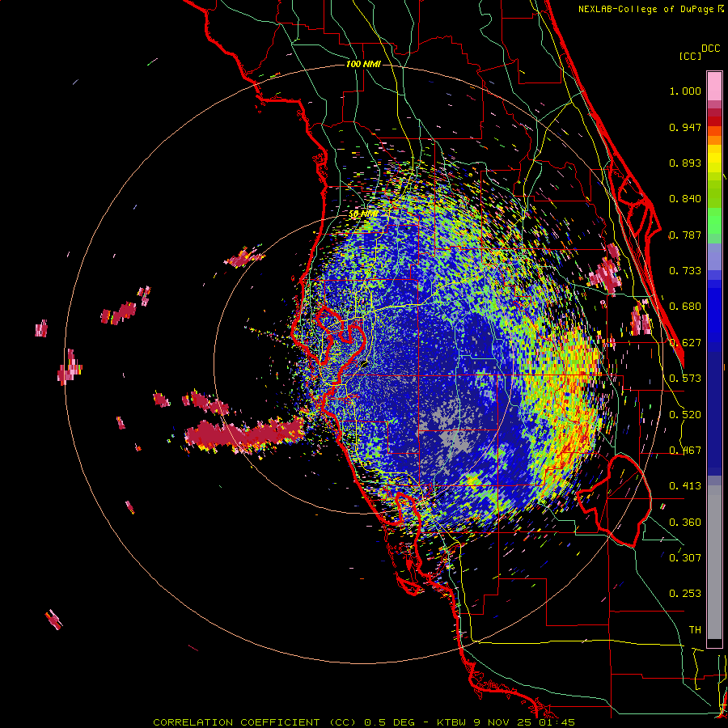This screenshot has width=728, height=728.
Task: Select the 0.573 scale value
Action: tap(685, 379)
